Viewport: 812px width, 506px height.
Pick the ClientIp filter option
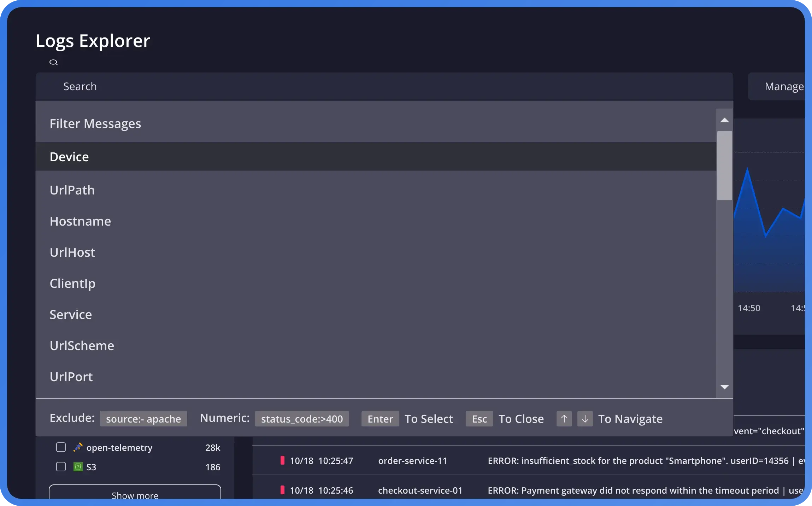pyautogui.click(x=72, y=284)
